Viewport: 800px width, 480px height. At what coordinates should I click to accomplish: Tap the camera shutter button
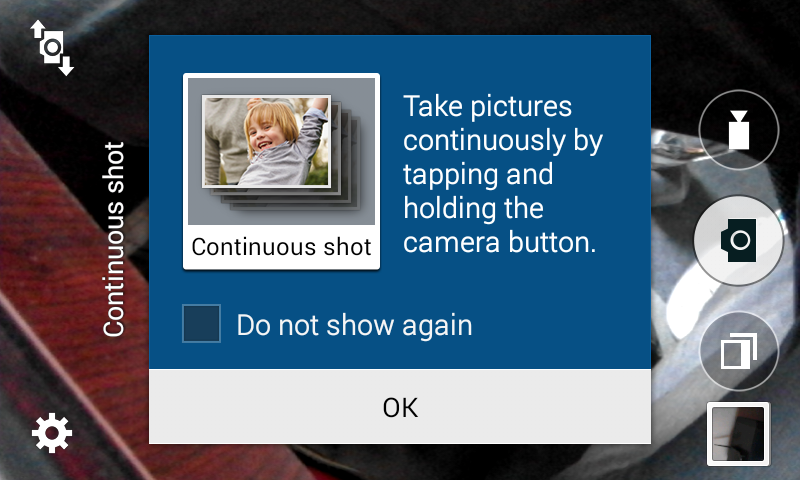tap(738, 240)
